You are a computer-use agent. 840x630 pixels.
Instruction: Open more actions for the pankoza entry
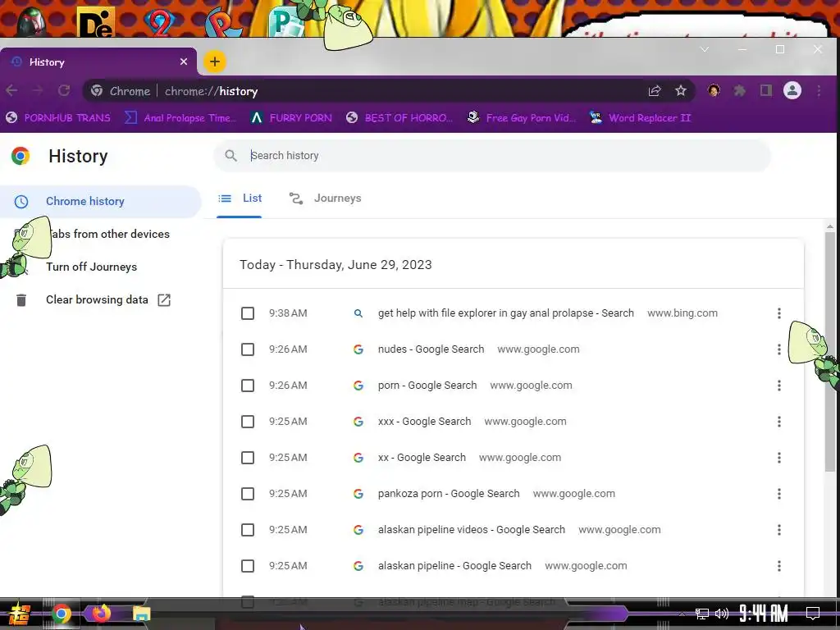click(x=779, y=494)
